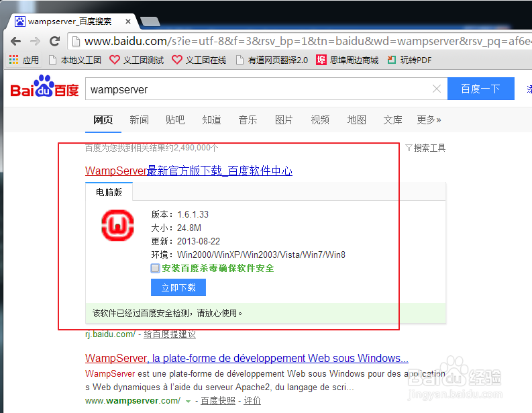532x413 pixels.
Task: Select the 网页 tab
Action: [103, 120]
